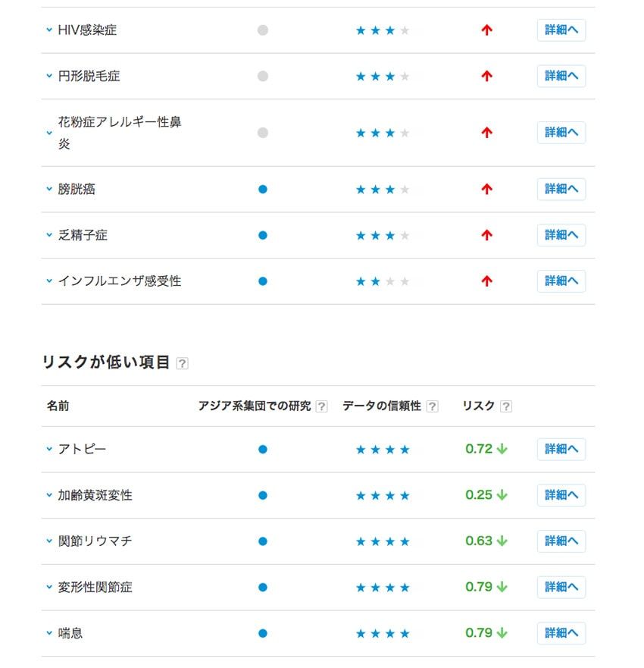
Task: Click the red arrow beside インフルエンザ感受性
Action: point(486,281)
